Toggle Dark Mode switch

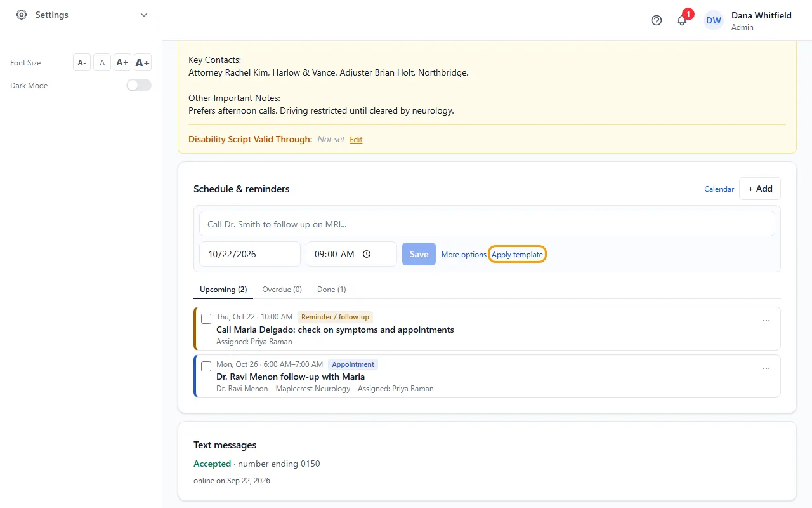(139, 85)
